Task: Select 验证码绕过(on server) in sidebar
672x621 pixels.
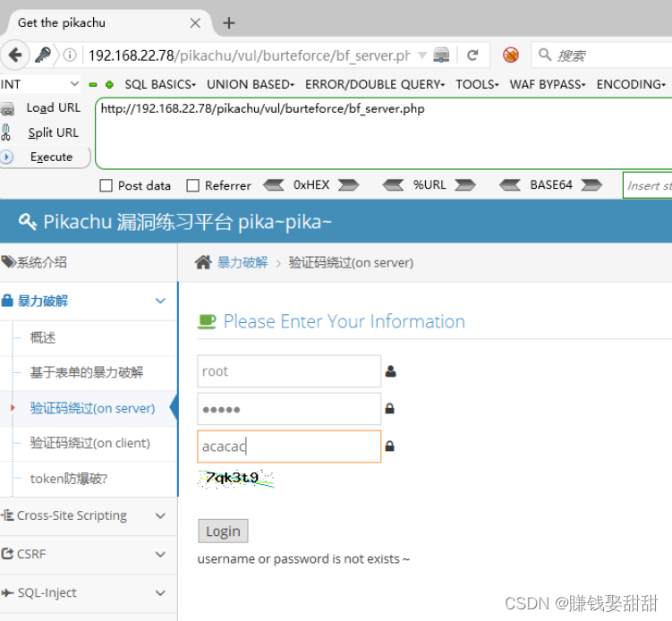Action: pos(92,408)
